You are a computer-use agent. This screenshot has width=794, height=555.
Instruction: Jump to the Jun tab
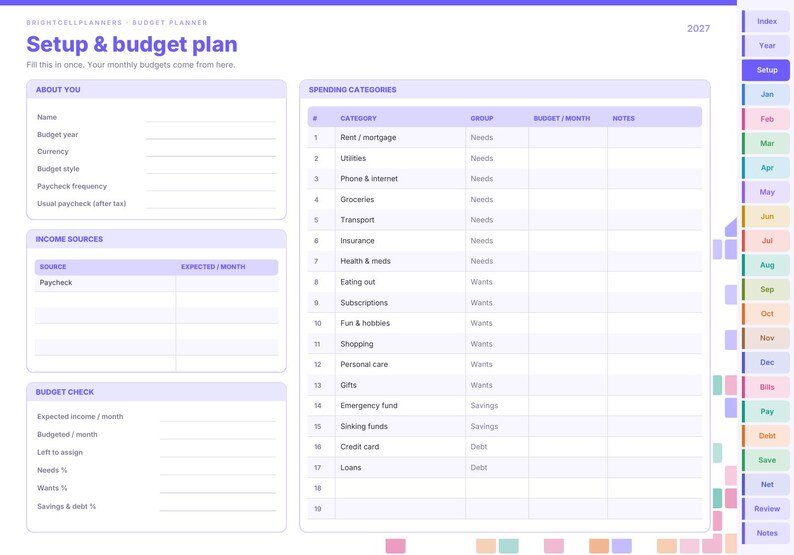pos(766,216)
